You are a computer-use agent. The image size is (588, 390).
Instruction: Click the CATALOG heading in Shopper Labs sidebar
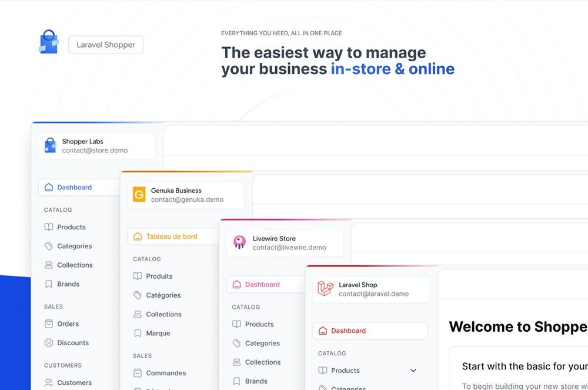coord(58,210)
